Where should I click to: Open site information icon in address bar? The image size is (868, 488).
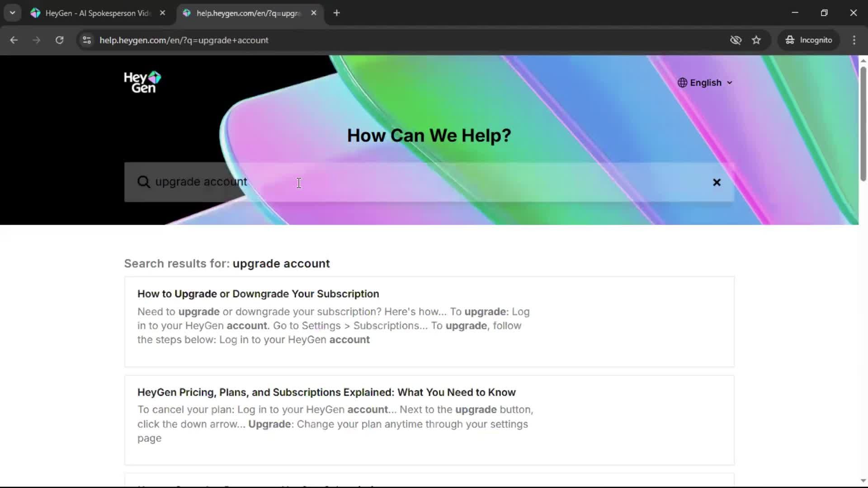pyautogui.click(x=87, y=40)
